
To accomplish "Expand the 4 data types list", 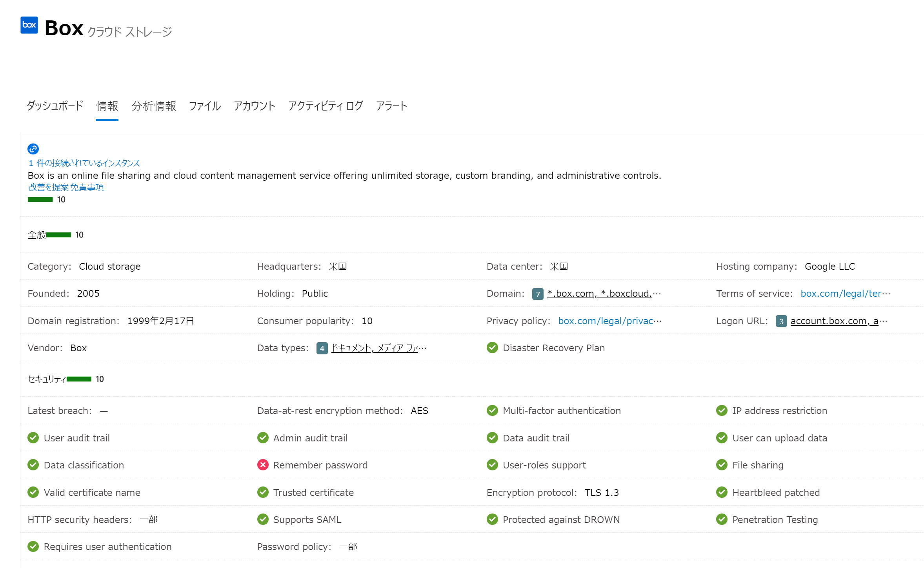I will point(321,348).
